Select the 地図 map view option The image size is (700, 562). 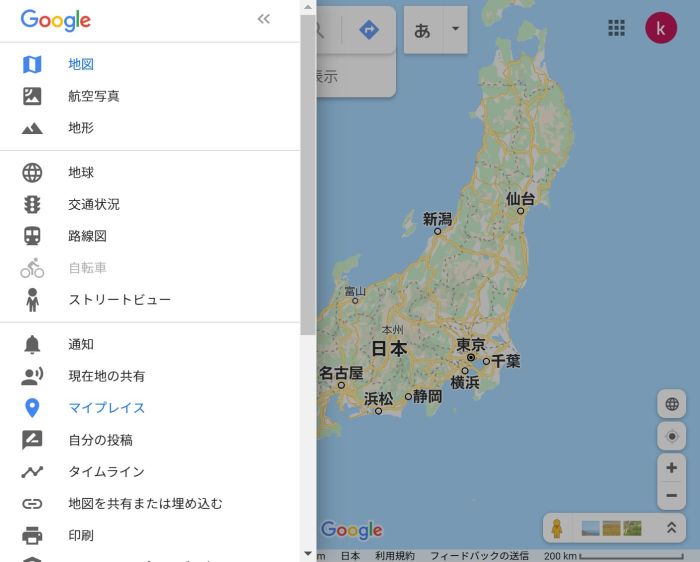[81, 64]
